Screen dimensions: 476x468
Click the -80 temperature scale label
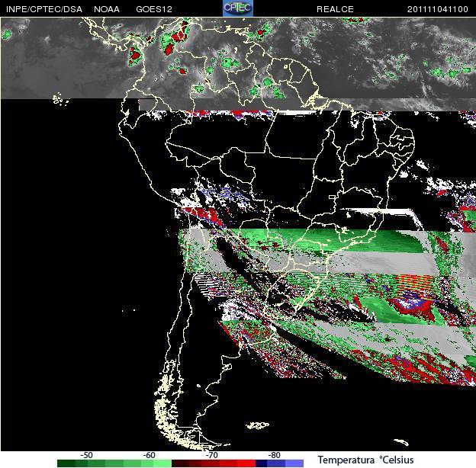click(274, 455)
